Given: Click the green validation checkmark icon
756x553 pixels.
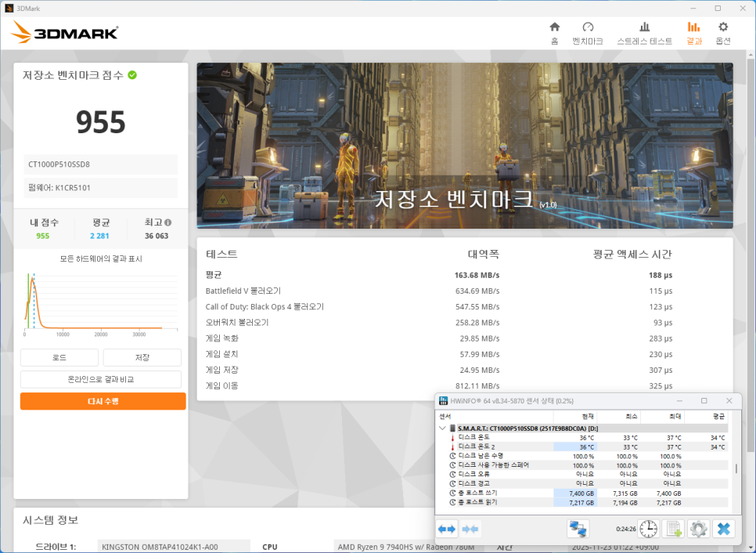Looking at the screenshot, I should [132, 75].
